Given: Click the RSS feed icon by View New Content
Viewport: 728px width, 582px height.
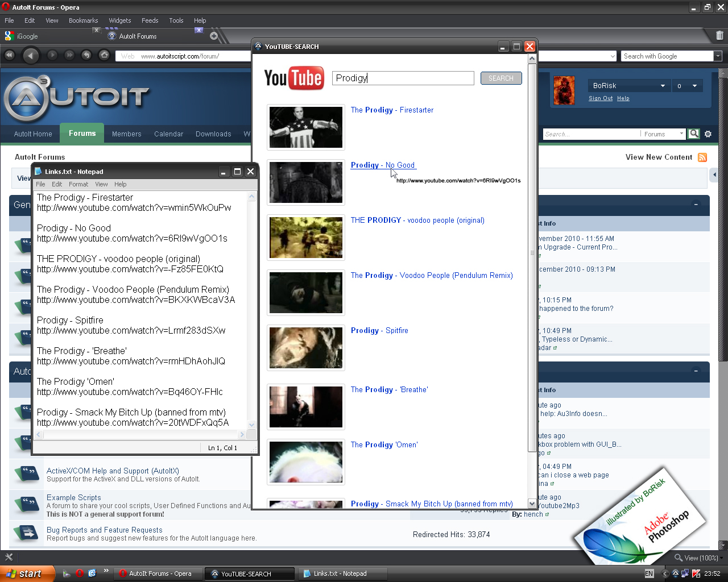Looking at the screenshot, I should click(702, 157).
